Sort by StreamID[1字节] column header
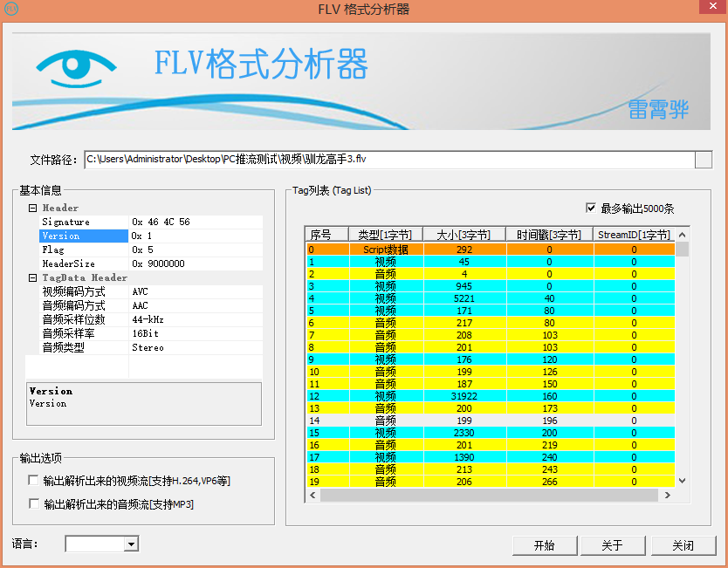This screenshot has width=728, height=568. 635,235
